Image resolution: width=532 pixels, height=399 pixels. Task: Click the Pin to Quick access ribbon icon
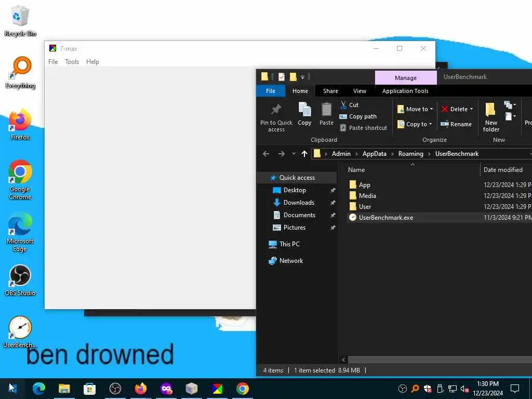coord(276,117)
